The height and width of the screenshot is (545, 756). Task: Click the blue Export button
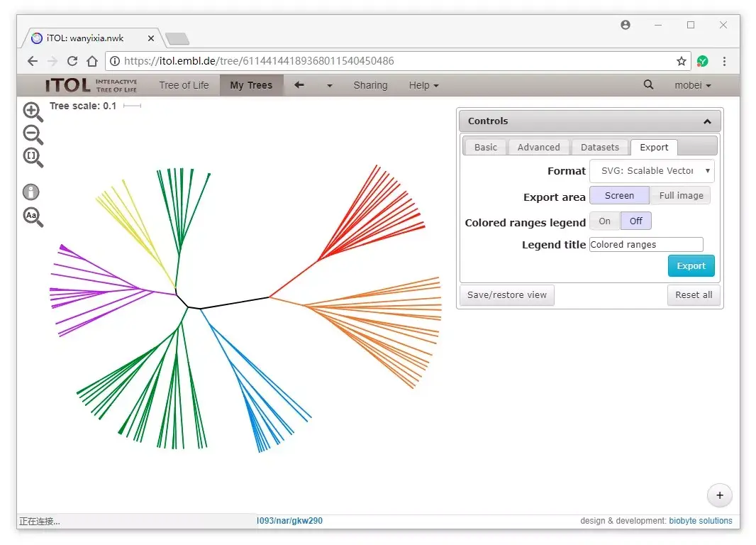click(x=691, y=265)
